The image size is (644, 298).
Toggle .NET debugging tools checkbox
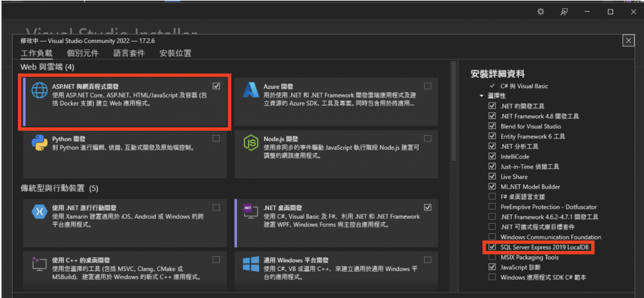pos(492,106)
